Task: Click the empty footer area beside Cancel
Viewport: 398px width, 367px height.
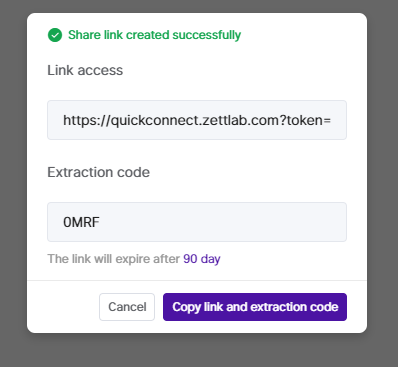Action: coord(63,307)
